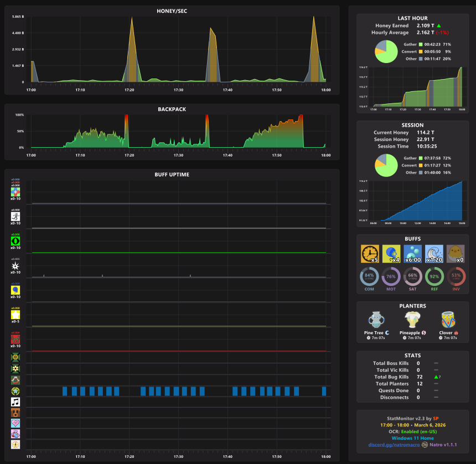This screenshot has width=476, height=464.
Task: Click the 'Session Time' value 10:35:25
Action: (x=427, y=146)
